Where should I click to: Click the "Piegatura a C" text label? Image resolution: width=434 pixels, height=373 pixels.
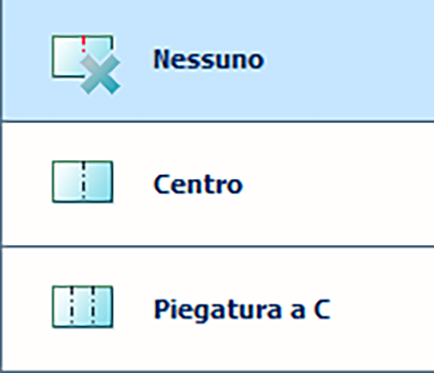tap(242, 310)
